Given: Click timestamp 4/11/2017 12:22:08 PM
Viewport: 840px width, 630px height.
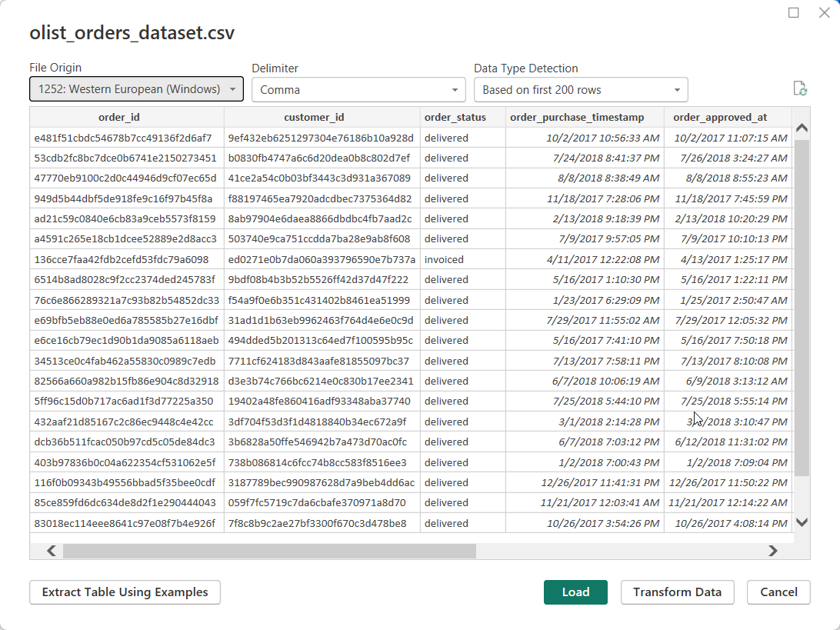Looking at the screenshot, I should point(585,259).
